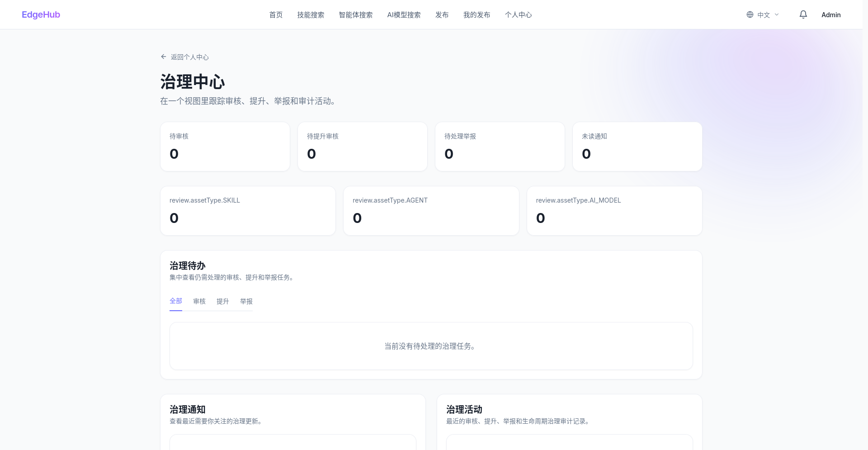Click the 待提升审核 stat card
868x450 pixels.
363,147
